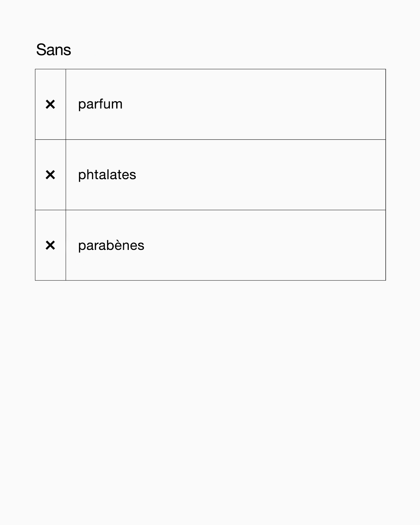Click the capital S in Sans
Image resolution: width=420 pixels, height=525 pixels.
[41, 50]
